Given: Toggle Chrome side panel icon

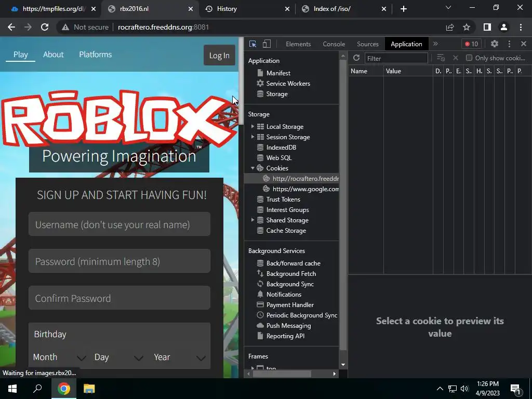Looking at the screenshot, I should [487, 27].
